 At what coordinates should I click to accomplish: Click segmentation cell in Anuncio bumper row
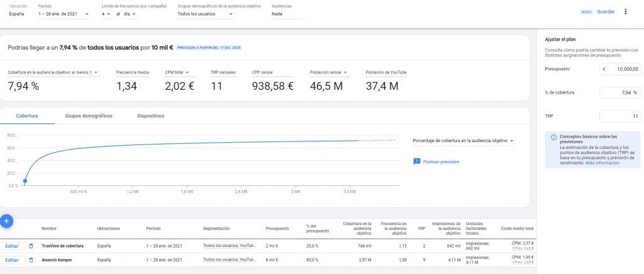click(x=230, y=260)
